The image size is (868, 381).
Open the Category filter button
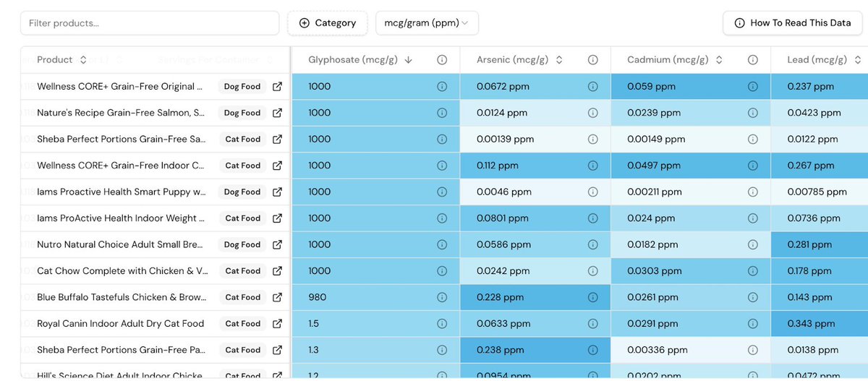click(328, 23)
